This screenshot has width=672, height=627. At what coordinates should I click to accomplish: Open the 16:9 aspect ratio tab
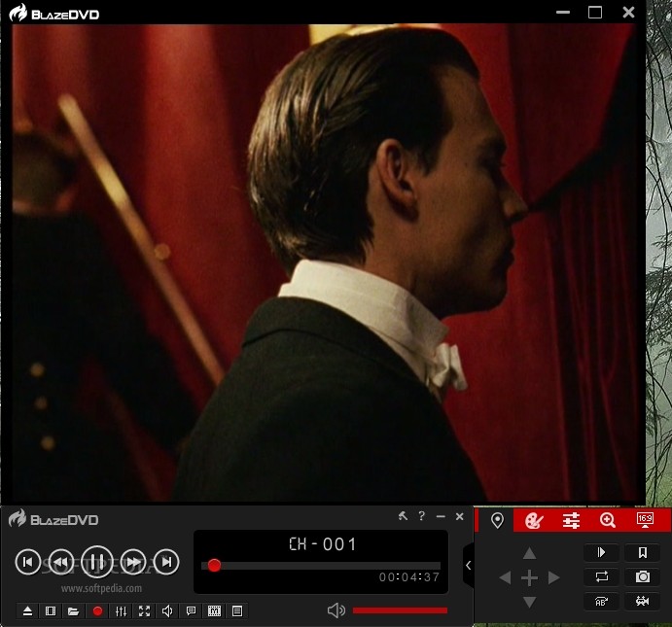click(x=645, y=521)
